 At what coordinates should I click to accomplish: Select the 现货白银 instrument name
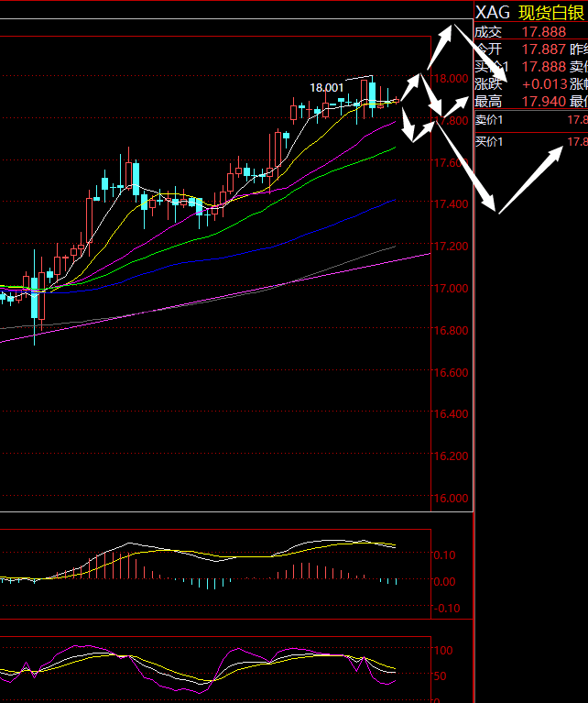point(552,13)
